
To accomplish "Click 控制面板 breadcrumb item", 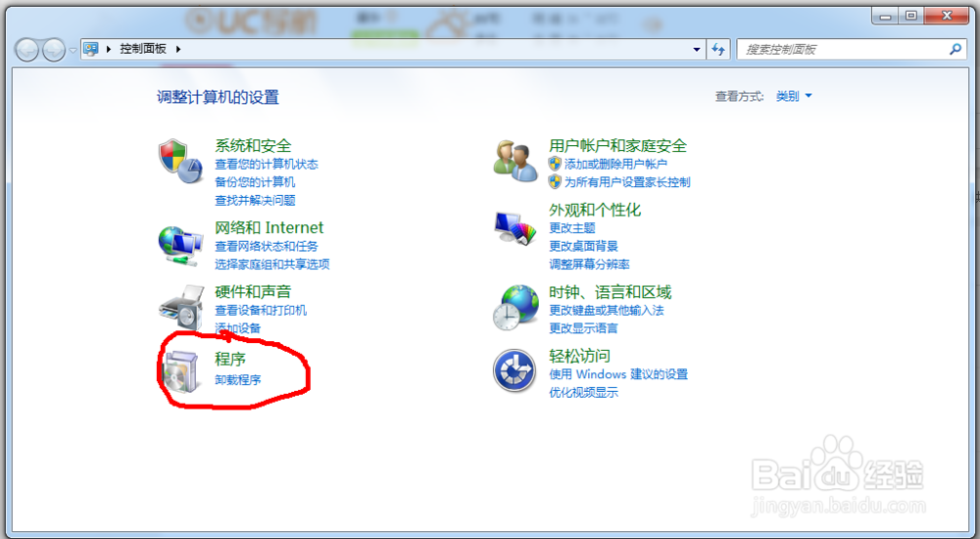I will [143, 49].
